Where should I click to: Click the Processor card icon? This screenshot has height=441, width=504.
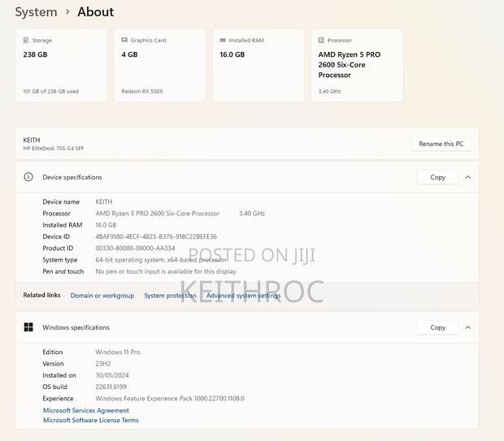tap(321, 40)
